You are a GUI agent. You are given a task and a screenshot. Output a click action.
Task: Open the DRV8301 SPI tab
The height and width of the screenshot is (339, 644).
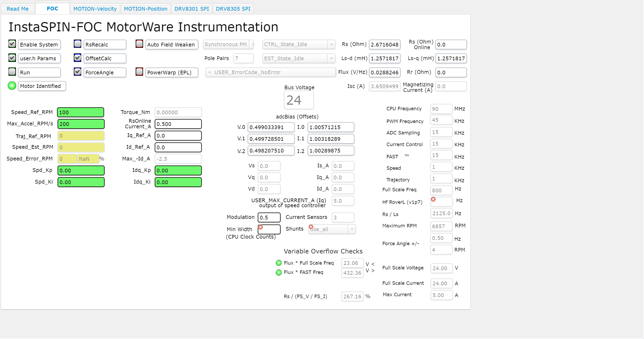192,9
